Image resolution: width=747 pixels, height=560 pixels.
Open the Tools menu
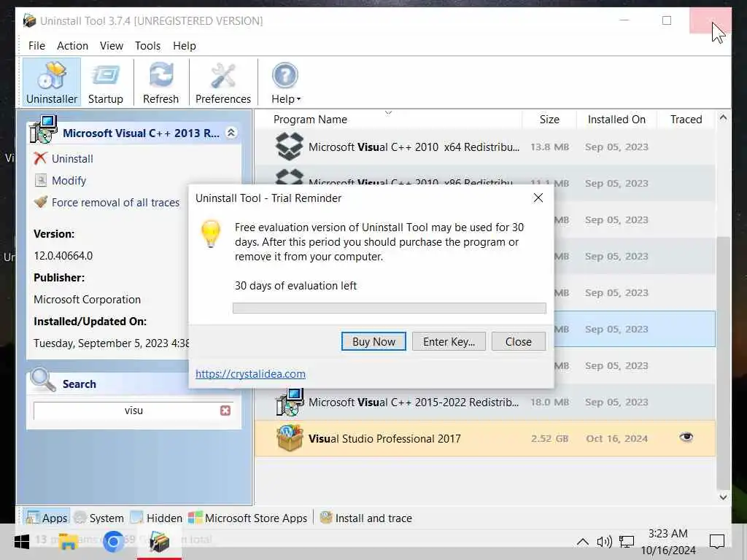pyautogui.click(x=147, y=46)
